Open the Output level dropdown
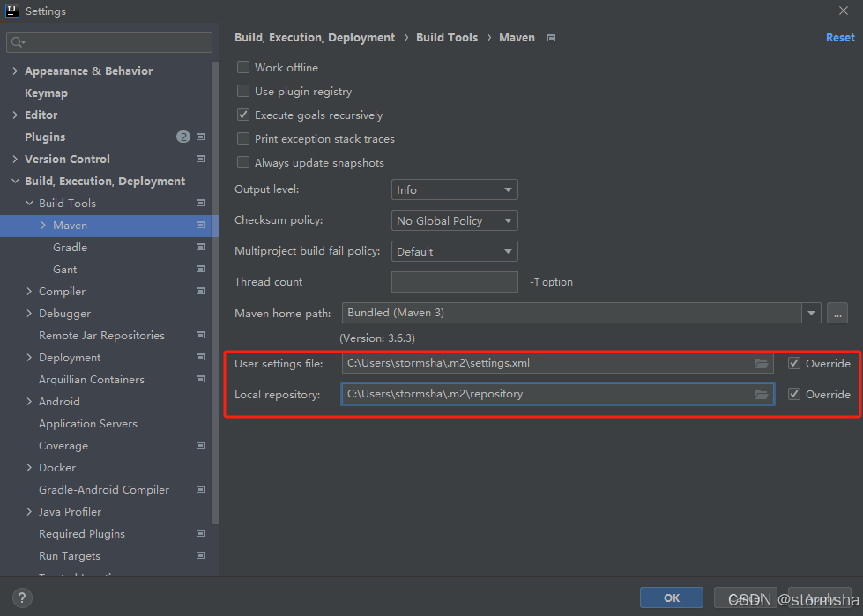The width and height of the screenshot is (863, 616). pyautogui.click(x=455, y=189)
